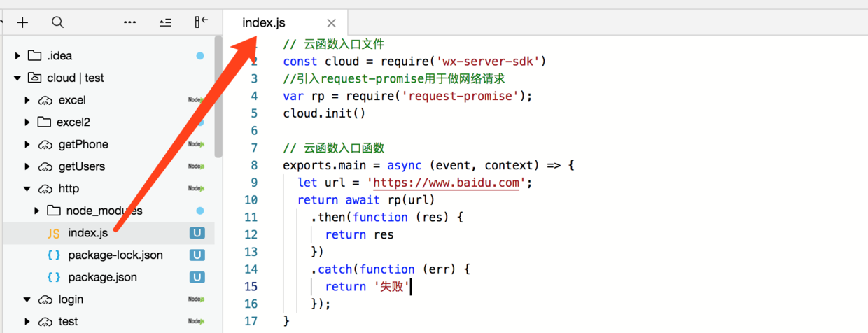Select the cloud | test root folder
This screenshot has width=868, height=333.
tap(107, 78)
